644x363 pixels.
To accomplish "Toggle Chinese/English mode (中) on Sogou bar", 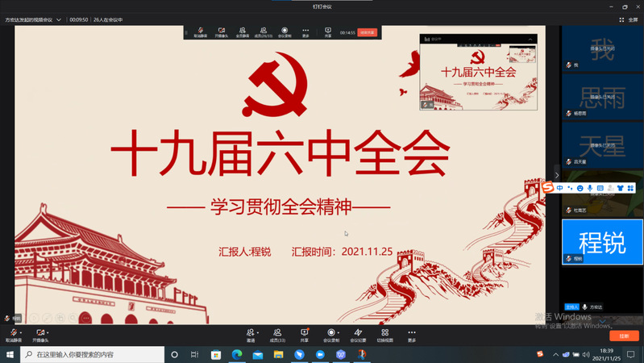I will 560,188.
